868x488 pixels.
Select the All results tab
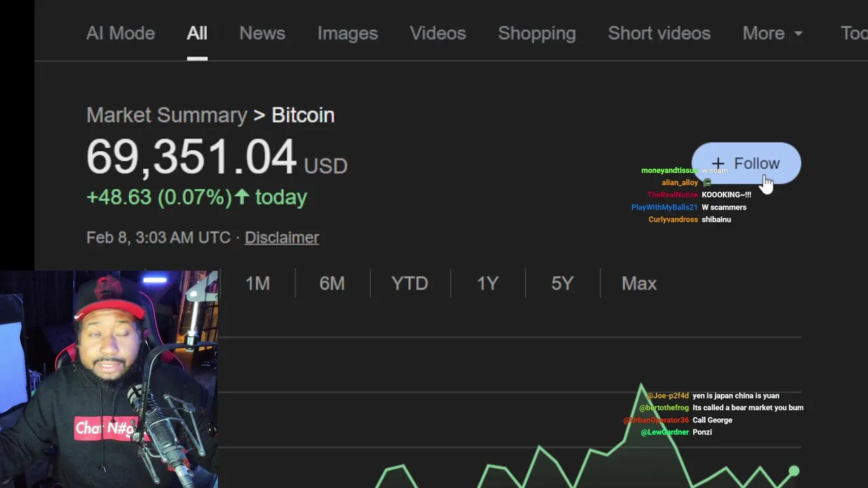(197, 33)
